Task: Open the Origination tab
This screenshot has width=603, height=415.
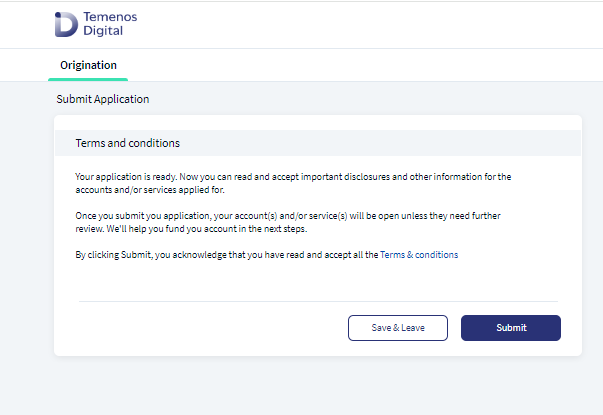Action: click(x=88, y=65)
